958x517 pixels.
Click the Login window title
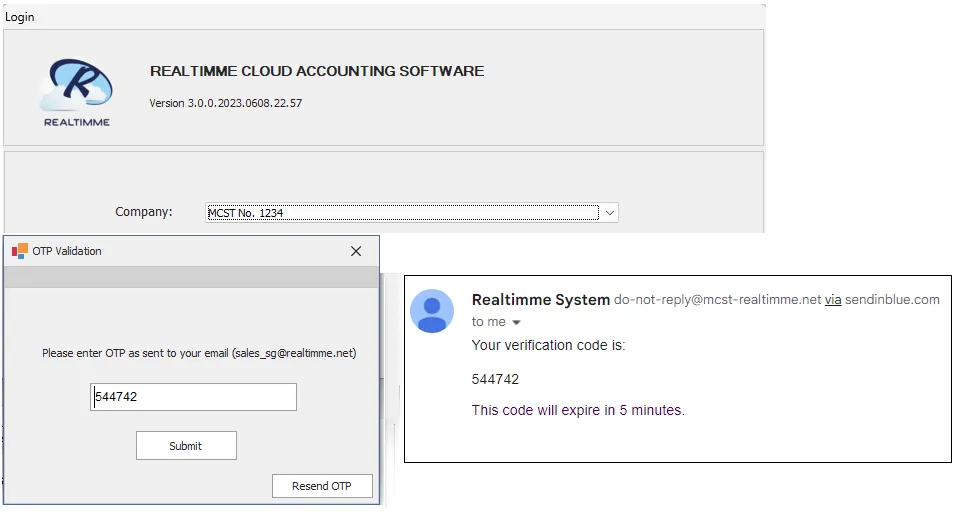[20, 16]
